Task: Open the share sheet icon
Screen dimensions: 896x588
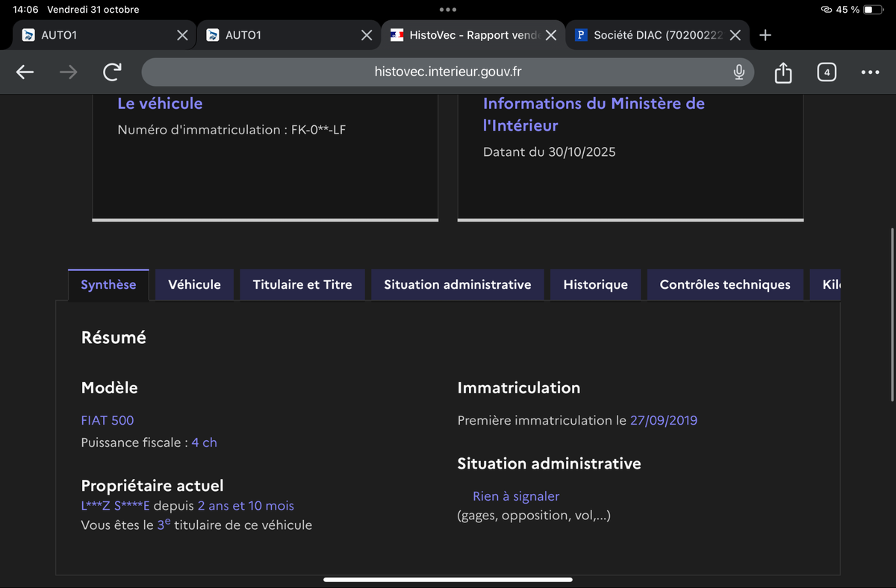Action: [783, 72]
